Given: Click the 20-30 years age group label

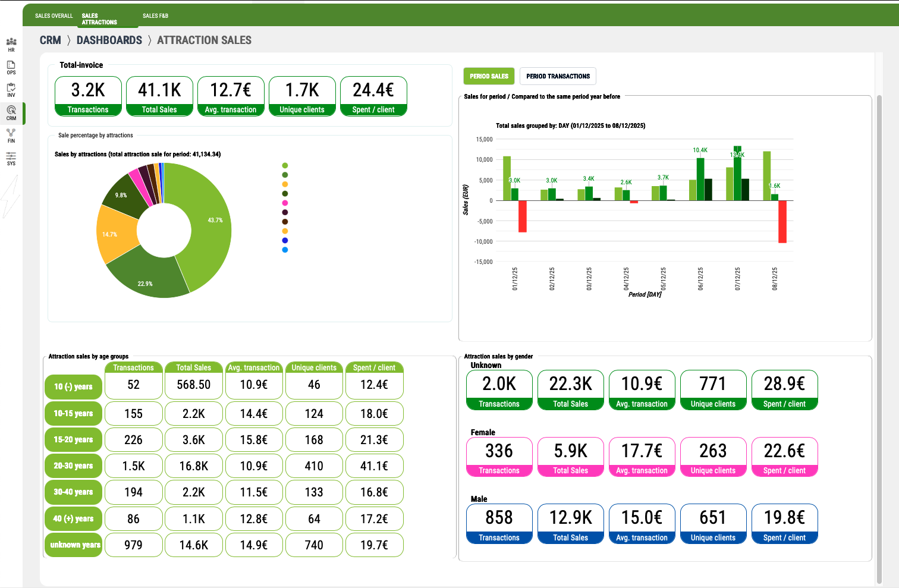Looking at the screenshot, I should (74, 466).
